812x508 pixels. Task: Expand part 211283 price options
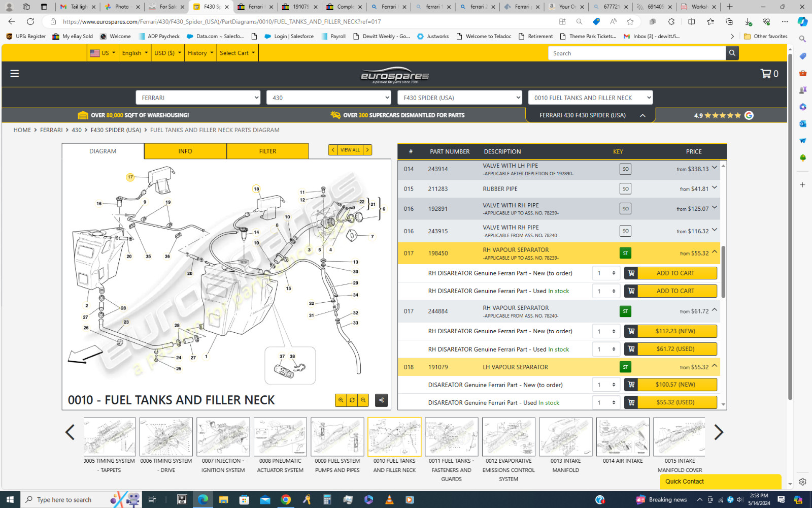[715, 187]
